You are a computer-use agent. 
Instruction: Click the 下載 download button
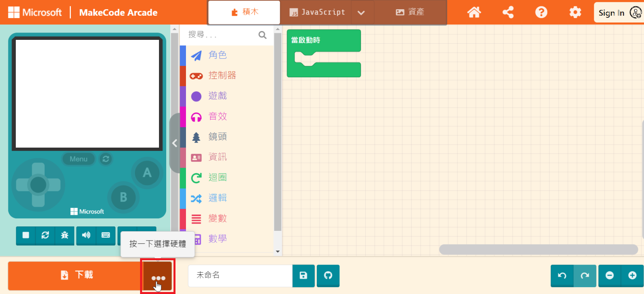click(76, 275)
